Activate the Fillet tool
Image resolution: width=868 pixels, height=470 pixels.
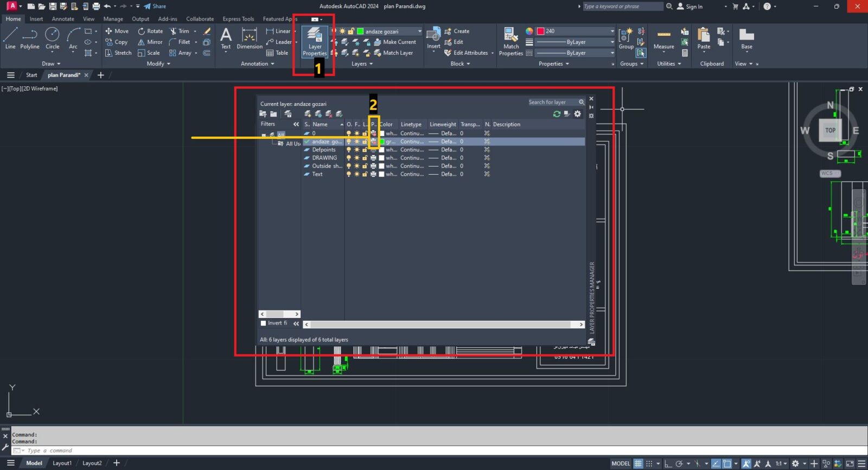180,42
